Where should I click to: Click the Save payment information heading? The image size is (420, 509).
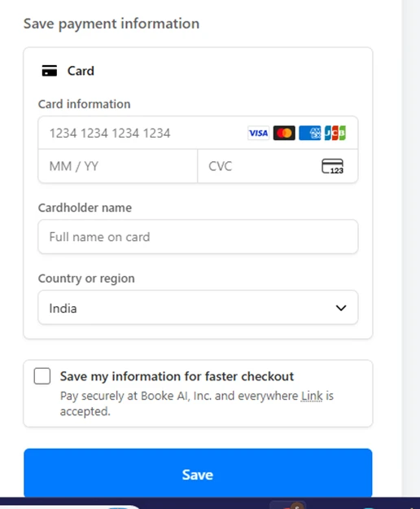coord(112,24)
